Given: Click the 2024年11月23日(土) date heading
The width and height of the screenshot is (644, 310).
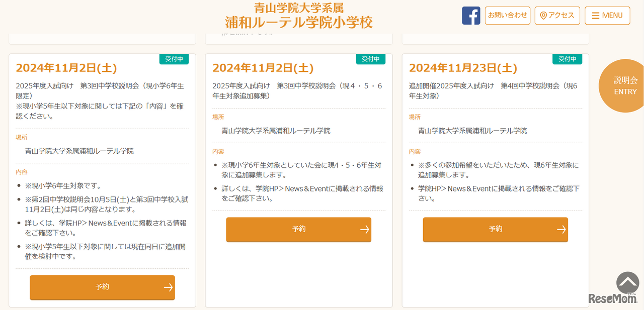Looking at the screenshot, I should point(463,68).
